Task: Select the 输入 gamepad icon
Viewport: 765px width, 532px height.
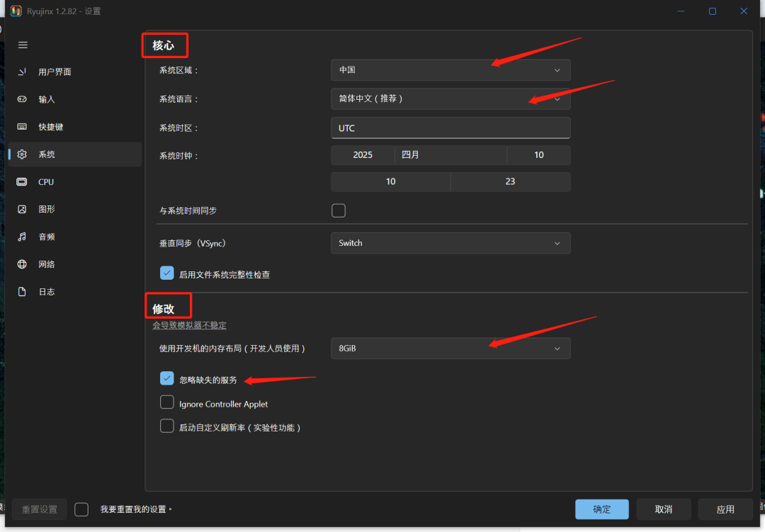Action: [x=23, y=99]
